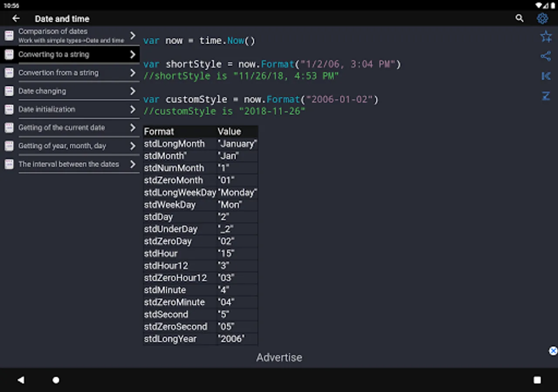Expand Date initialization chevron
558x392 pixels.
point(133,109)
